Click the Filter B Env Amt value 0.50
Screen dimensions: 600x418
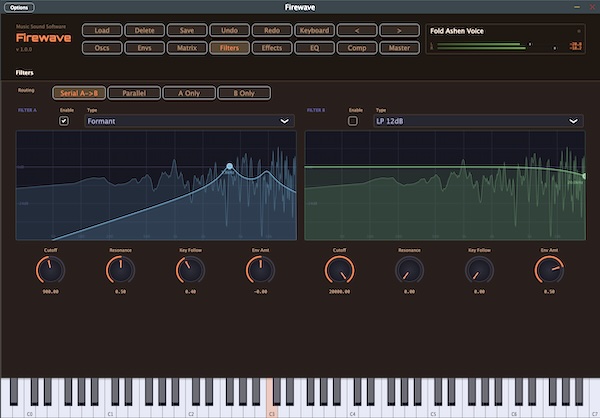tap(549, 292)
